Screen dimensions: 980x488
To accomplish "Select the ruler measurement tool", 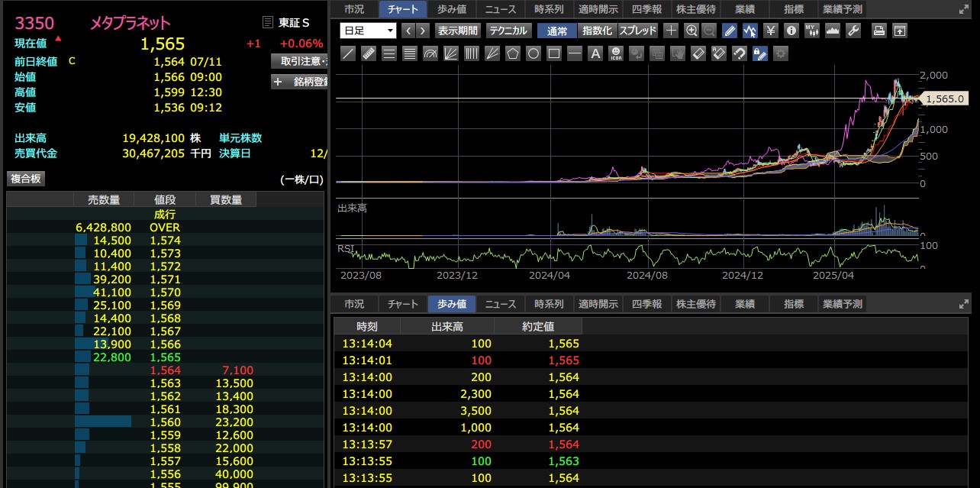I will click(x=369, y=53).
